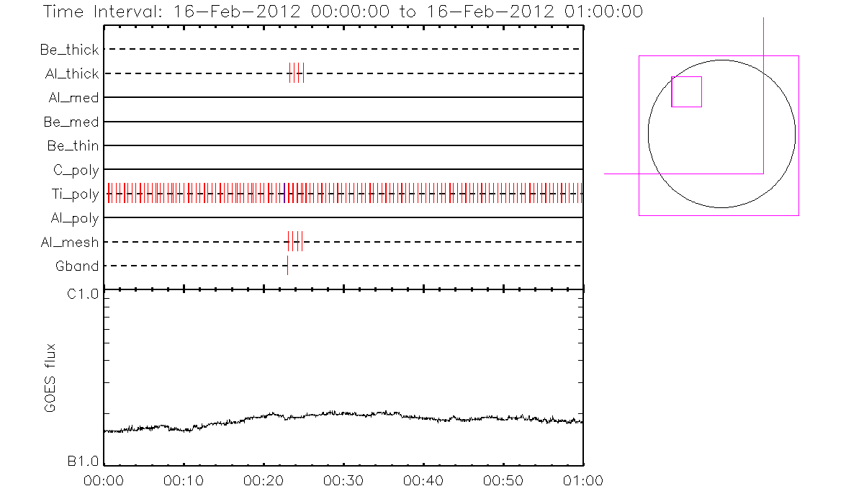Select the Al_thick filter label

70,73
